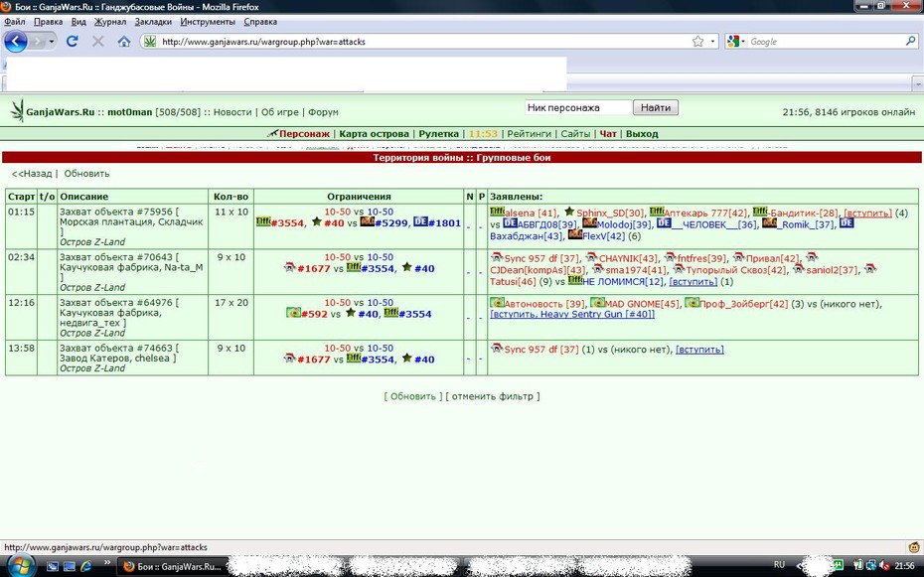Click the 21:56 system tray clock
924x577 pixels.
click(x=904, y=565)
